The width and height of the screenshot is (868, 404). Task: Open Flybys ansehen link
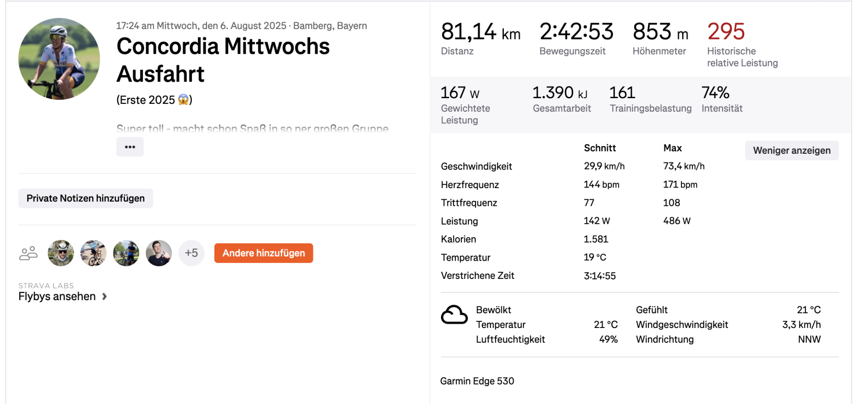[57, 296]
